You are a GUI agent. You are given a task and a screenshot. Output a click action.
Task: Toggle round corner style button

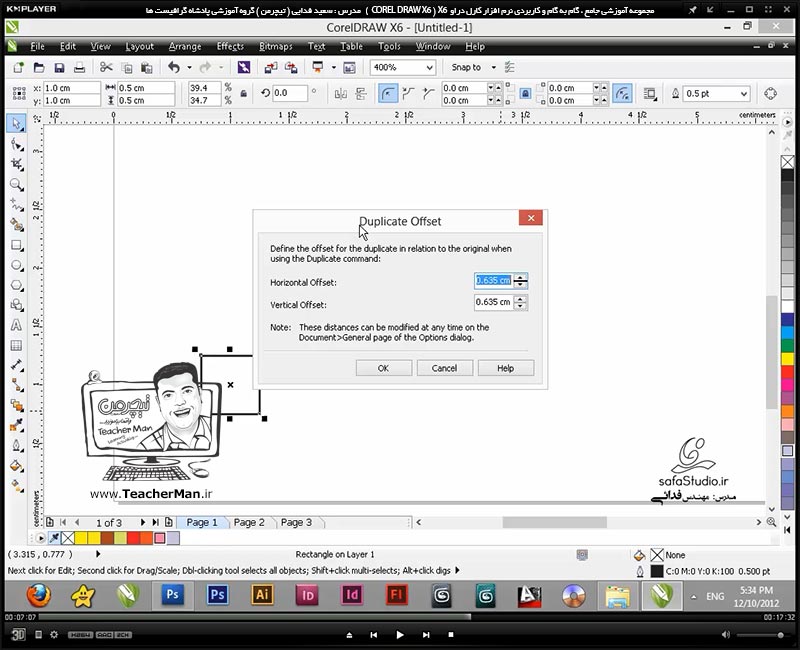(x=388, y=93)
